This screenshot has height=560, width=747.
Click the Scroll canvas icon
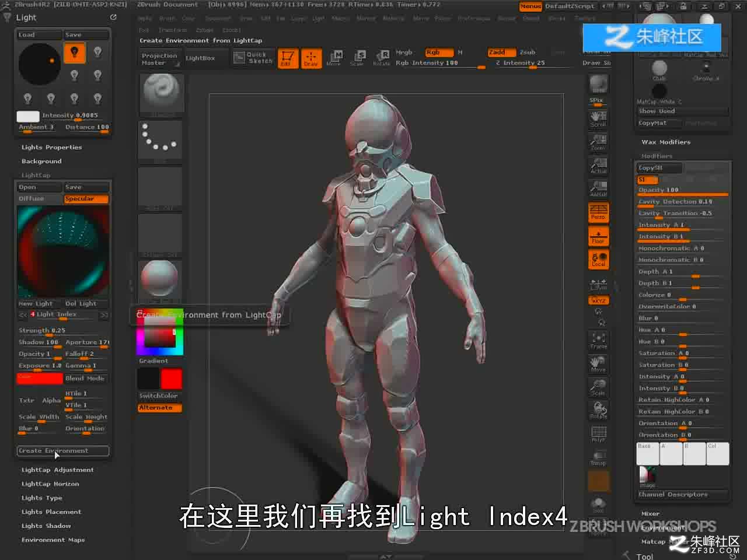click(598, 118)
